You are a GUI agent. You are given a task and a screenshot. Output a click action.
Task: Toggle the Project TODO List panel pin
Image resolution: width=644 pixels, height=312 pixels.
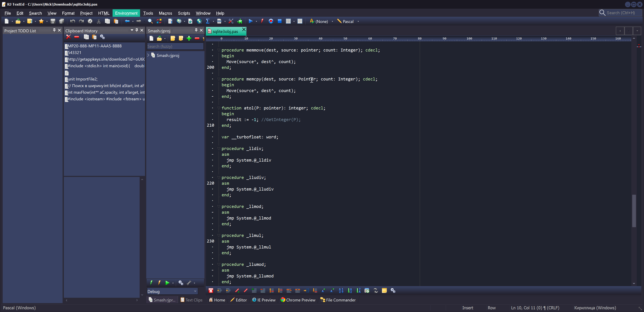[53, 30]
